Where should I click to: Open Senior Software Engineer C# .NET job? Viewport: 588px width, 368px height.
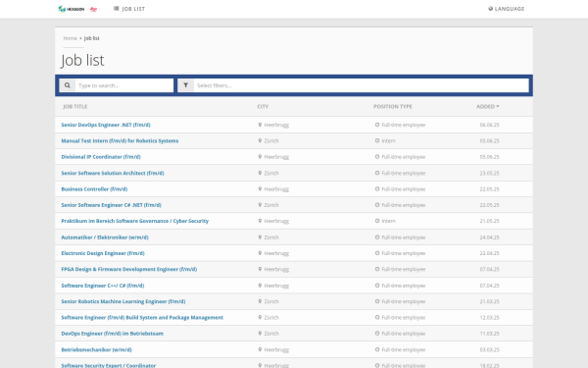pyautogui.click(x=111, y=205)
